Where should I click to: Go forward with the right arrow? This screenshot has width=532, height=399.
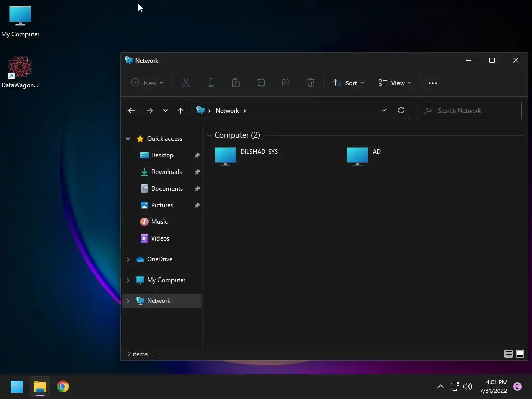[x=149, y=111]
